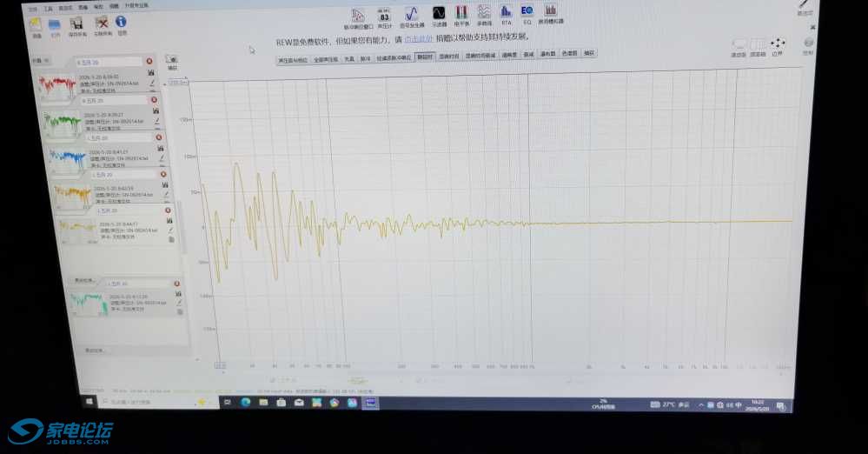Open the SPL Meter showing 83
The image size is (868, 454).
[x=385, y=17]
